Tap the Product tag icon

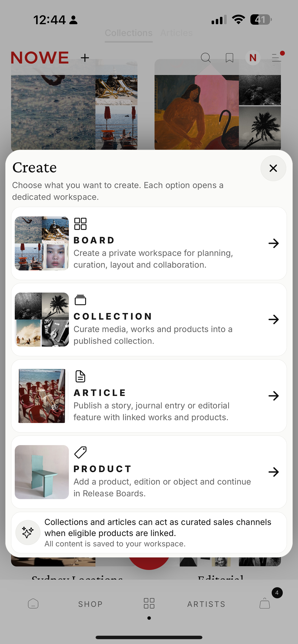80,453
